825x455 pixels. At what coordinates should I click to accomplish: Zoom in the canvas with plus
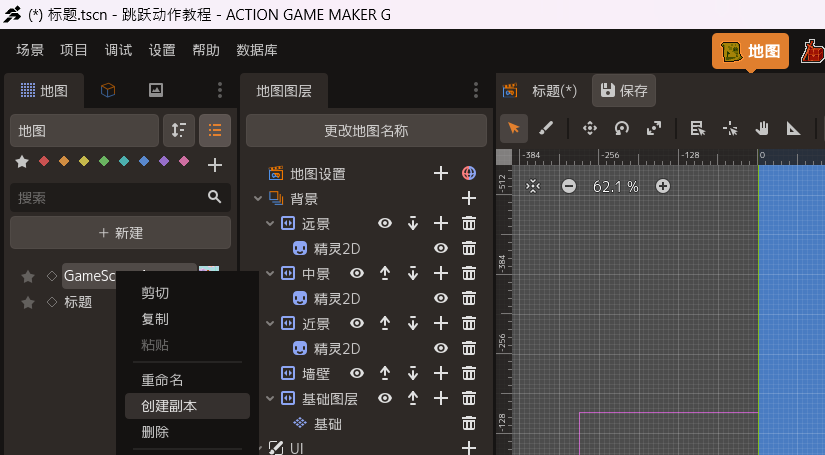(663, 186)
